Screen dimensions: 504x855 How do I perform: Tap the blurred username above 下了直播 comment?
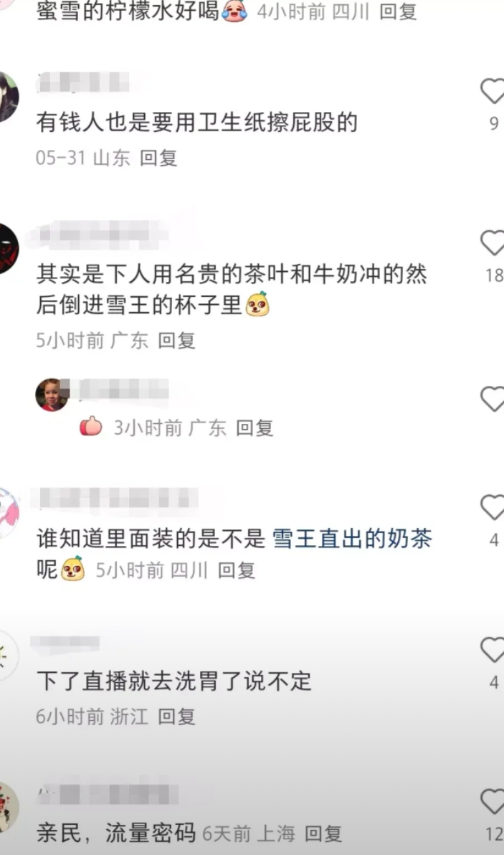pos(65,643)
